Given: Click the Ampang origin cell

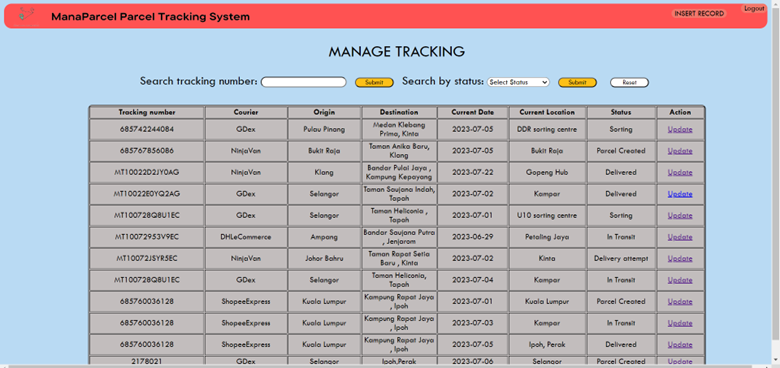Looking at the screenshot, I should (324, 237).
